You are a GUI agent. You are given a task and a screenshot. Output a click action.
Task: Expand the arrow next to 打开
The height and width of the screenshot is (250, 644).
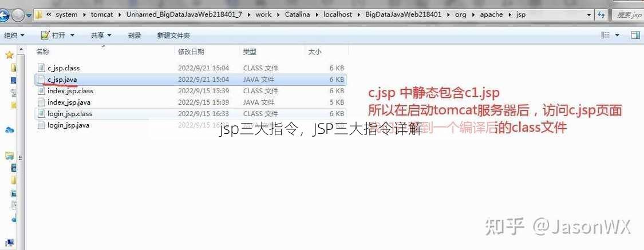tap(72, 35)
